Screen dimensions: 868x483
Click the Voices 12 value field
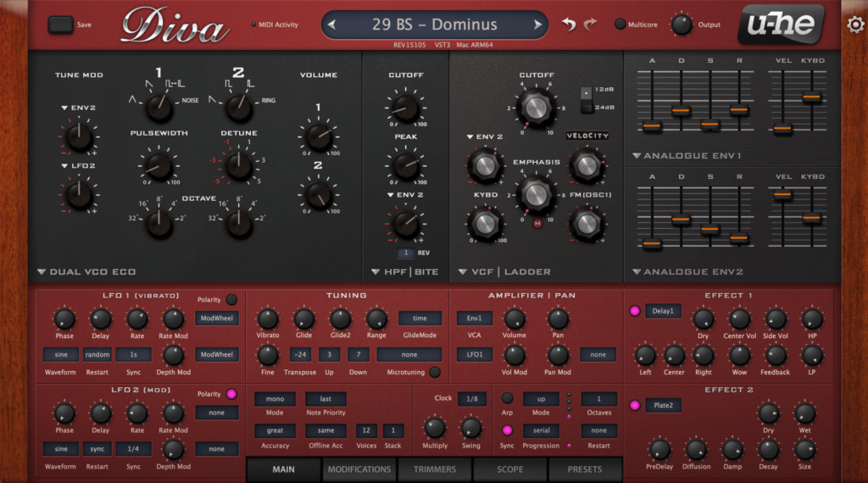coord(366,430)
